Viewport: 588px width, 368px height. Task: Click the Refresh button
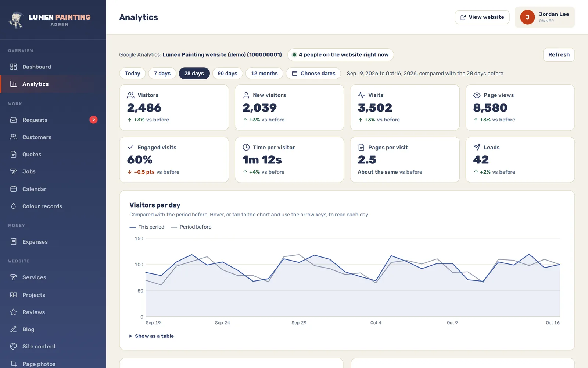559,54
